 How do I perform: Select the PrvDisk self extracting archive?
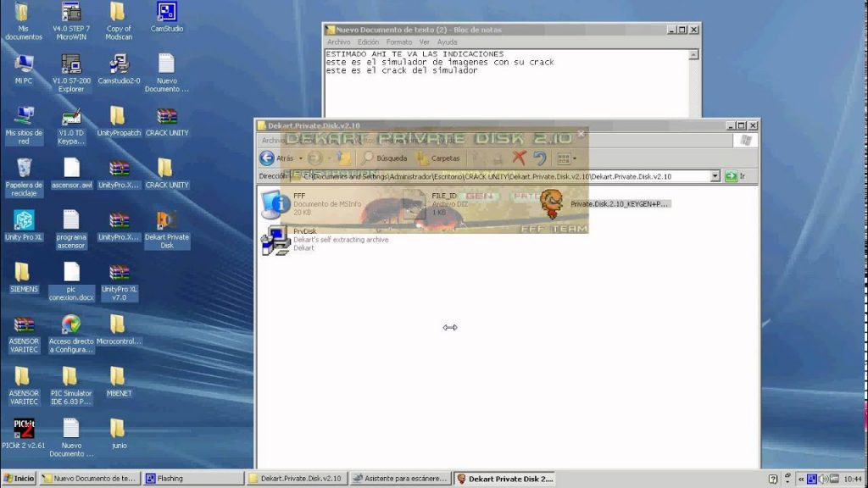(325, 240)
